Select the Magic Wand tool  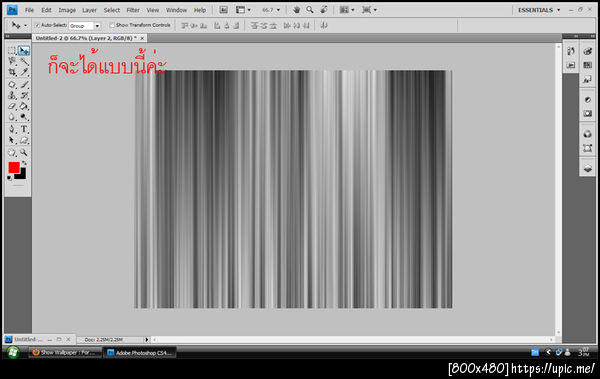click(x=24, y=61)
